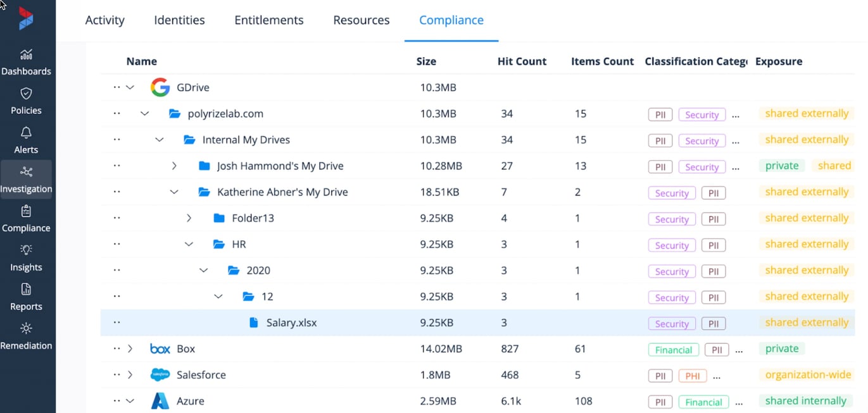This screenshot has height=413, width=868.
Task: Collapse the Azure tree node
Action: [131, 400]
